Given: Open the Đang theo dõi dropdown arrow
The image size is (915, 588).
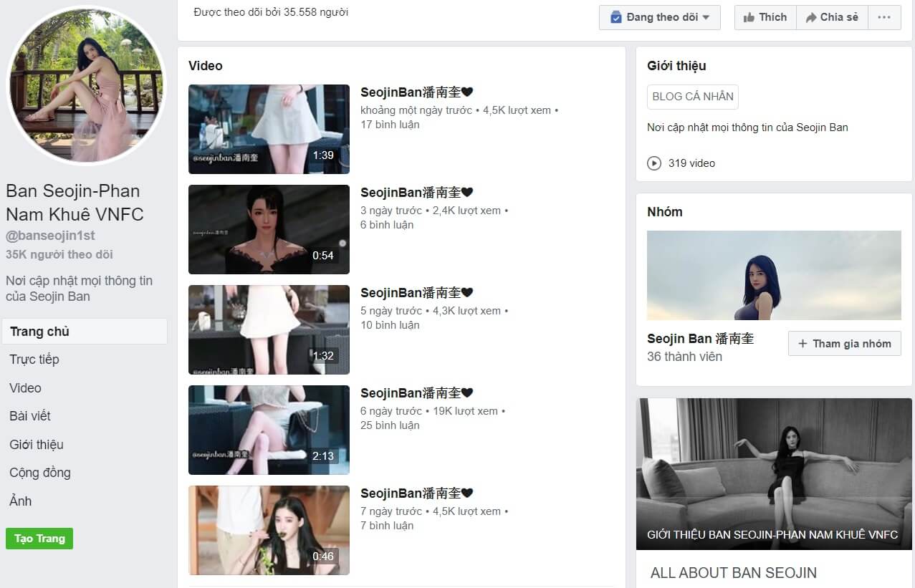Looking at the screenshot, I should [707, 17].
